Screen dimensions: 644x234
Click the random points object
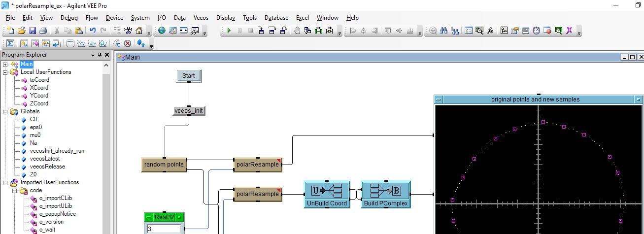coord(164,165)
